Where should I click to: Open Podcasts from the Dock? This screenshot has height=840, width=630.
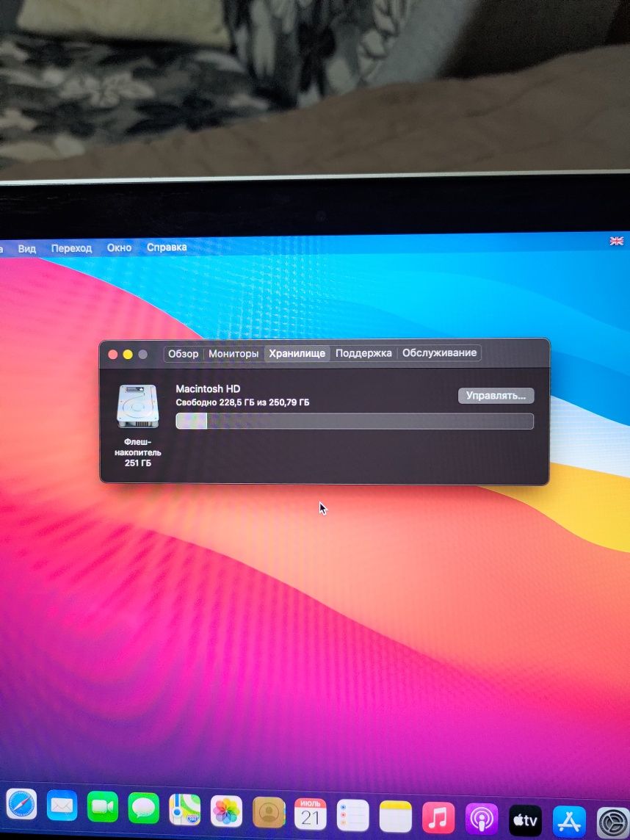click(481, 819)
